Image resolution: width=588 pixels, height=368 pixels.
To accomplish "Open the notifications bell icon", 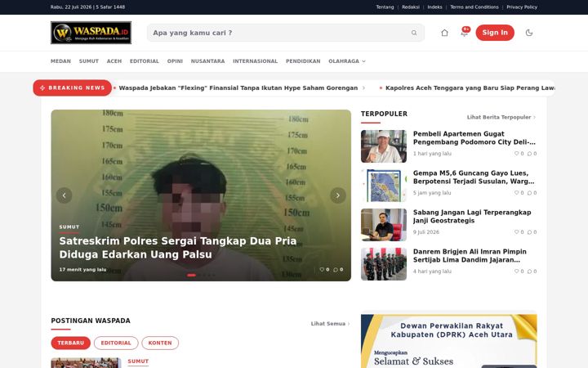I will [x=464, y=32].
